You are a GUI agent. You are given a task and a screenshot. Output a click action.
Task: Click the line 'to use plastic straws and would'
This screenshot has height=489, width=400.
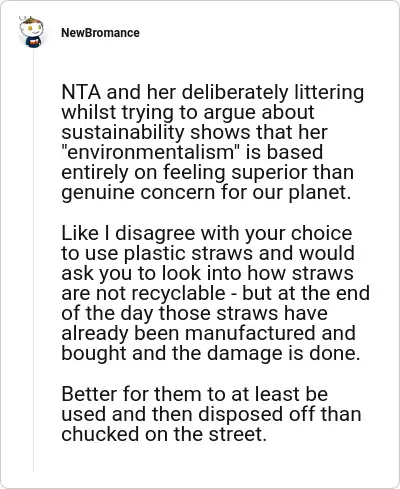[208, 253]
